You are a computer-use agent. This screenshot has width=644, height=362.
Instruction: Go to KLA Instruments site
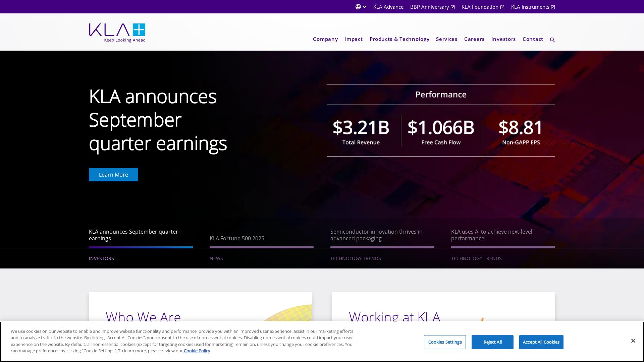point(533,7)
